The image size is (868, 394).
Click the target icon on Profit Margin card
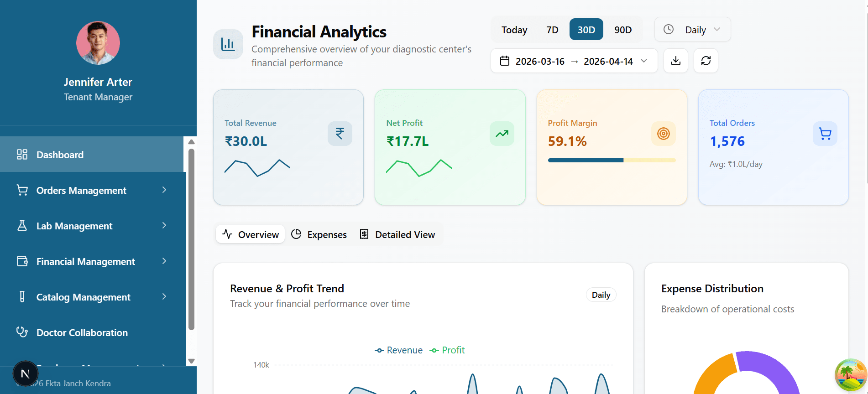point(663,134)
